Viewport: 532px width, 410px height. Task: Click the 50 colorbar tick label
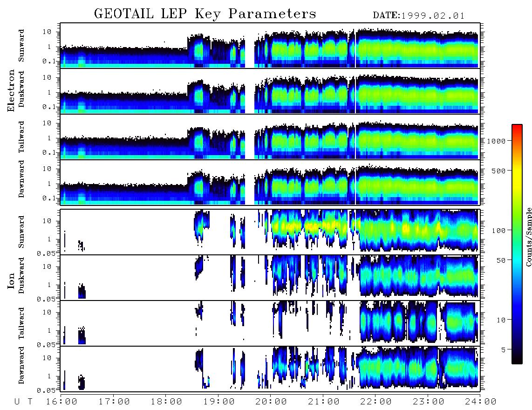(501, 260)
